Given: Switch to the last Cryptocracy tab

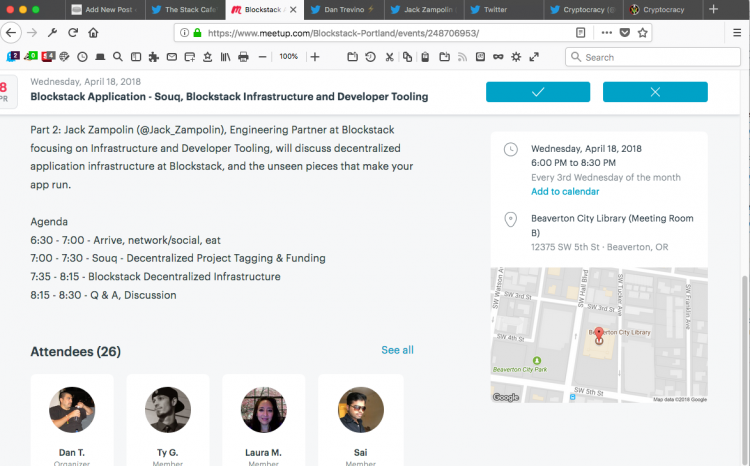Looking at the screenshot, I should click(x=663, y=10).
